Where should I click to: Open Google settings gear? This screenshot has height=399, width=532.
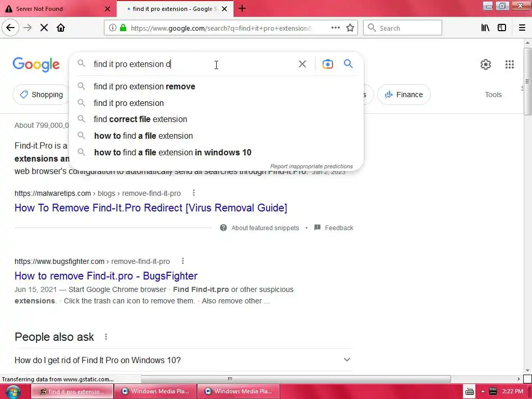[x=486, y=64]
